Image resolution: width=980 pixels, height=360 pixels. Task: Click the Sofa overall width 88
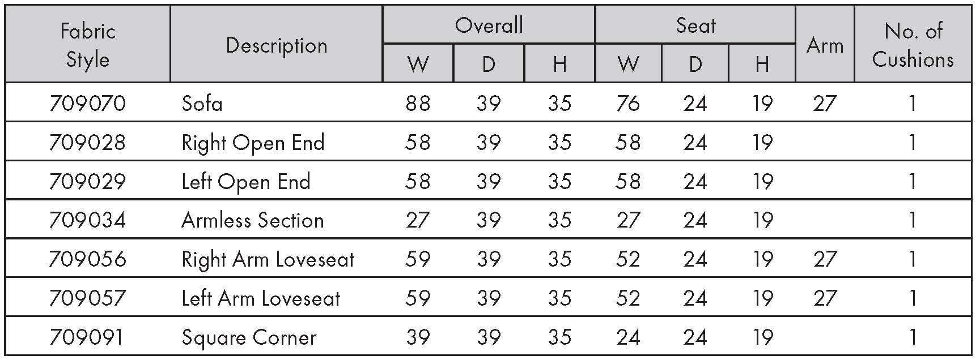[x=418, y=103]
